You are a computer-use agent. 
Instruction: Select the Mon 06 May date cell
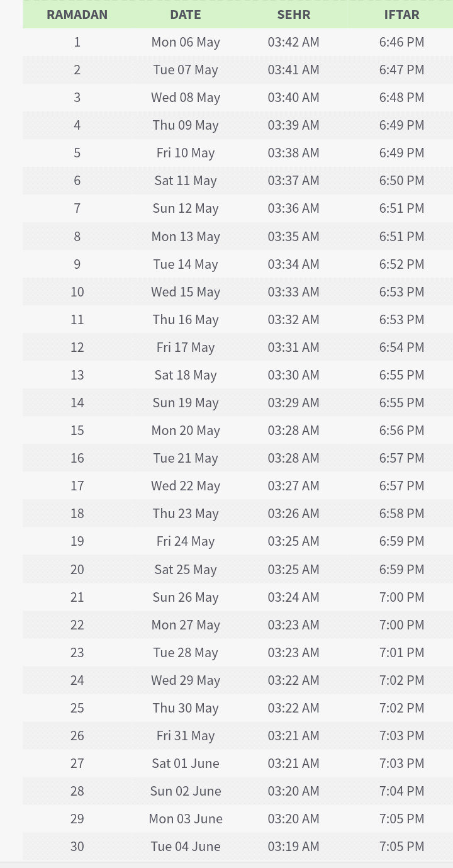pyautogui.click(x=186, y=42)
